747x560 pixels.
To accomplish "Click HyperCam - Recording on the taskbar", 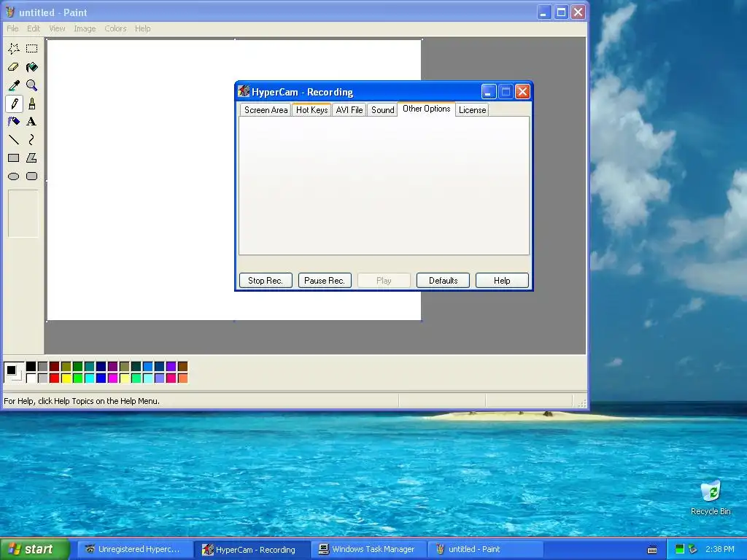I will pos(252,550).
